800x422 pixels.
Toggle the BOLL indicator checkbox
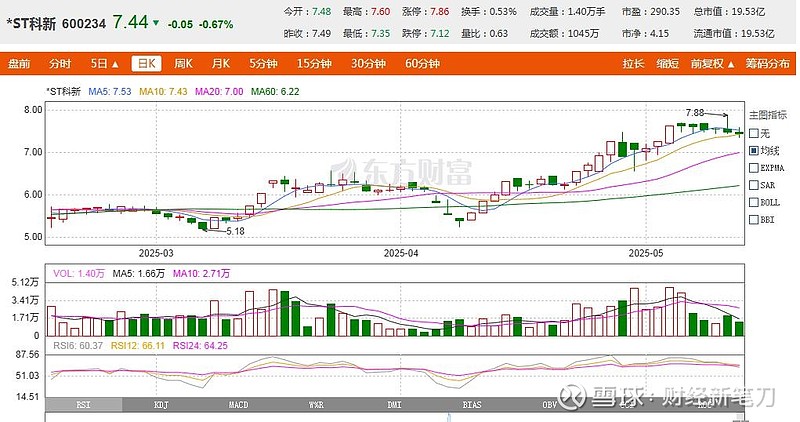pyautogui.click(x=753, y=201)
